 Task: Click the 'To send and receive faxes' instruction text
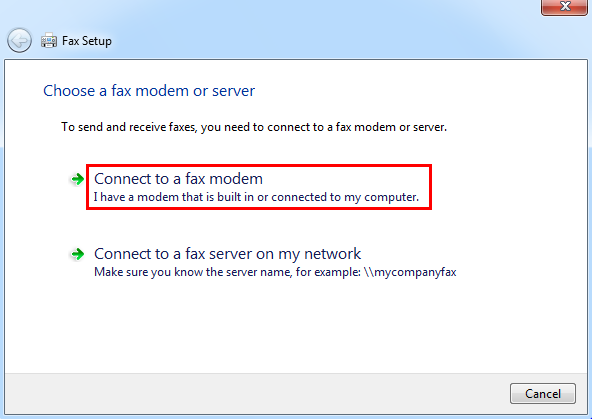(254, 127)
